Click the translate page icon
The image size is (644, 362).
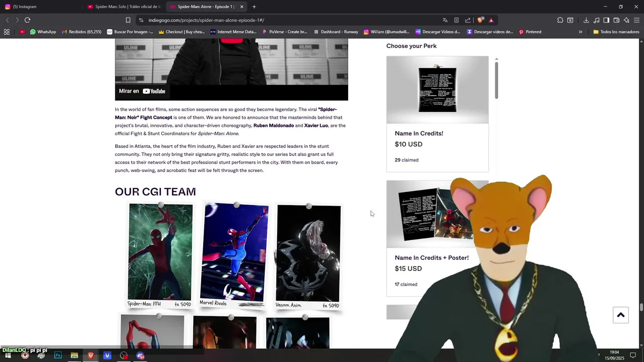coord(445,20)
